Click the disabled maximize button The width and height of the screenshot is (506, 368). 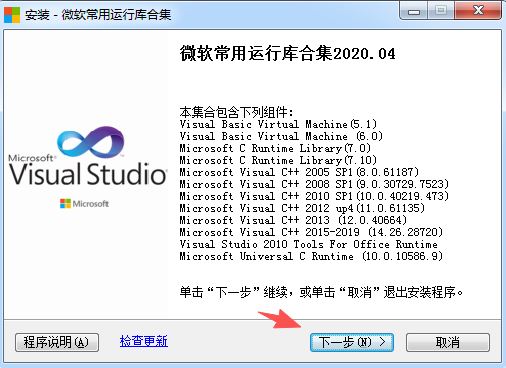pos(441,11)
